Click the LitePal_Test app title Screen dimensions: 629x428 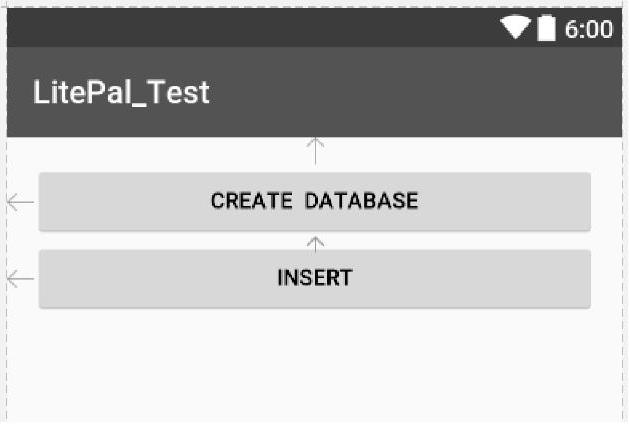click(121, 93)
